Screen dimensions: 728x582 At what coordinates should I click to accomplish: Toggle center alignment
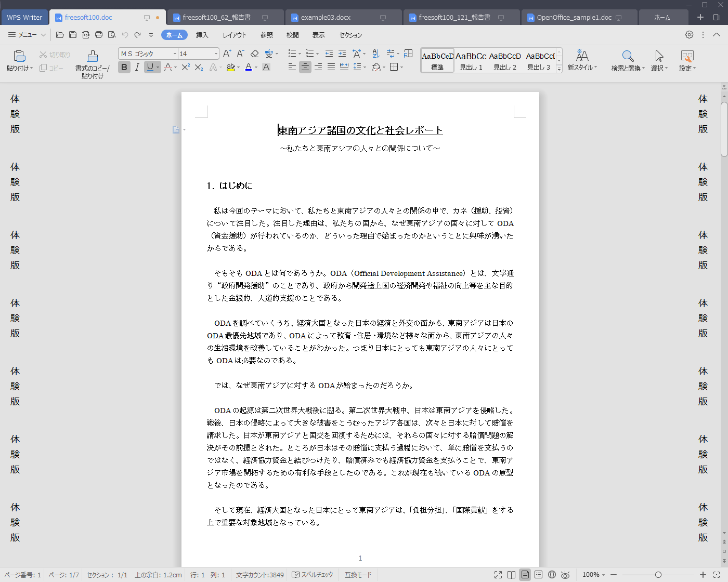pyautogui.click(x=305, y=67)
